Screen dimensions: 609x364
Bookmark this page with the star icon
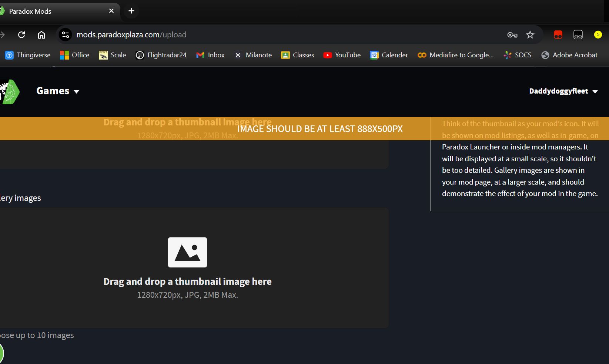pos(530,35)
